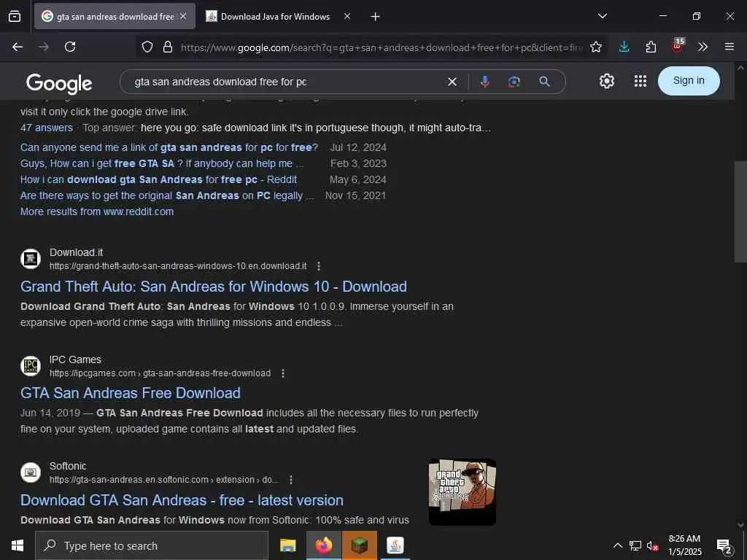Click scrollbar down arrow
The width and height of the screenshot is (747, 560).
(x=740, y=524)
